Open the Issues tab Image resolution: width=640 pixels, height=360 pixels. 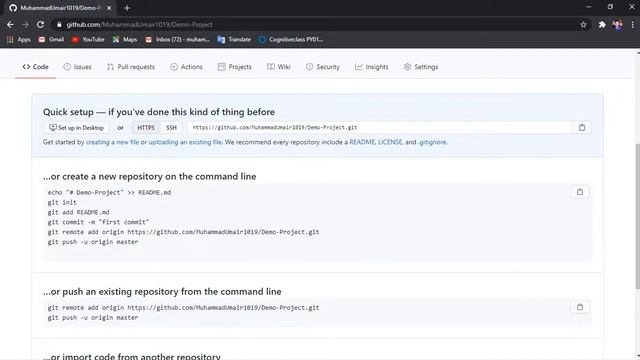pyautogui.click(x=78, y=67)
